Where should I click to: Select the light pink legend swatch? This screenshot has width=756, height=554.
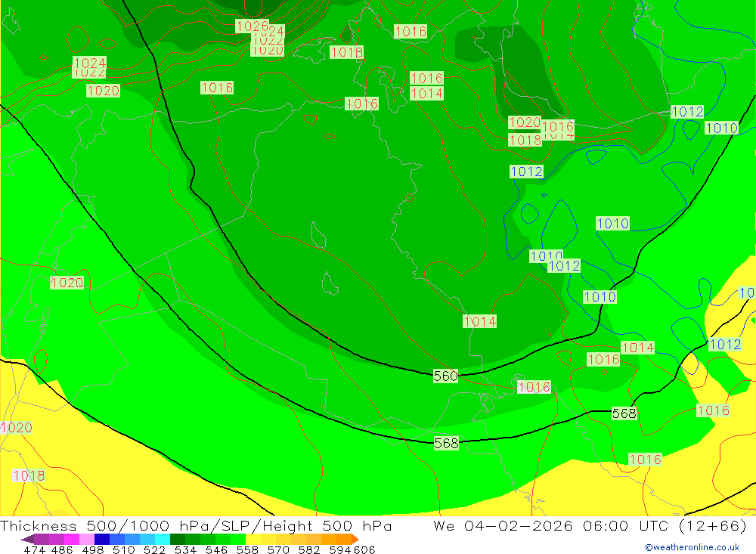point(87,539)
